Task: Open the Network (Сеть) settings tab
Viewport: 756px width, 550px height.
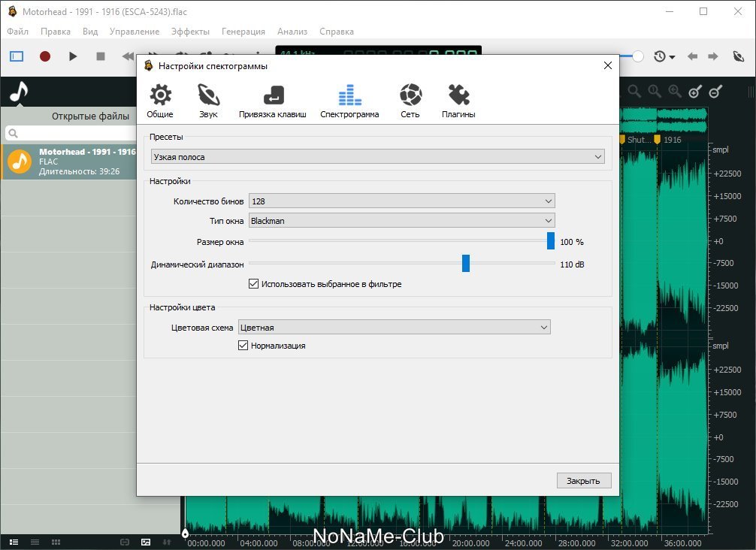Action: pyautogui.click(x=410, y=101)
